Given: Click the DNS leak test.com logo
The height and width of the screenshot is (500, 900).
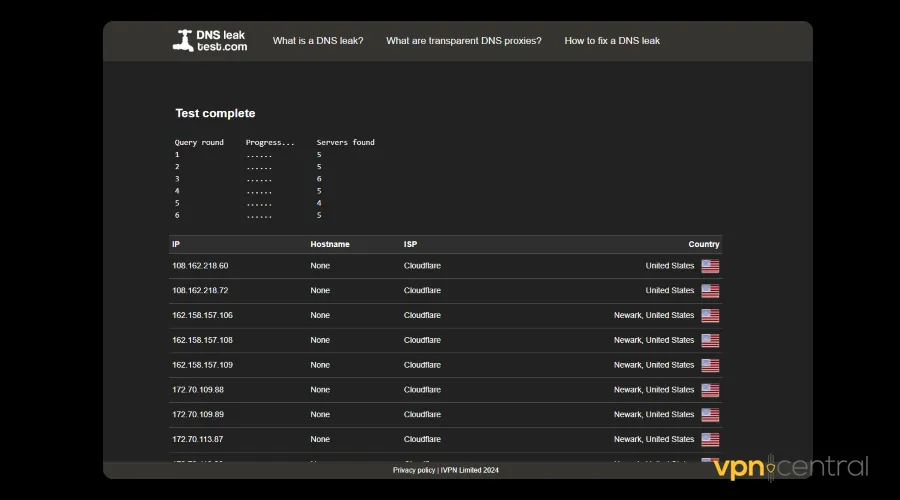Looking at the screenshot, I should pos(210,41).
